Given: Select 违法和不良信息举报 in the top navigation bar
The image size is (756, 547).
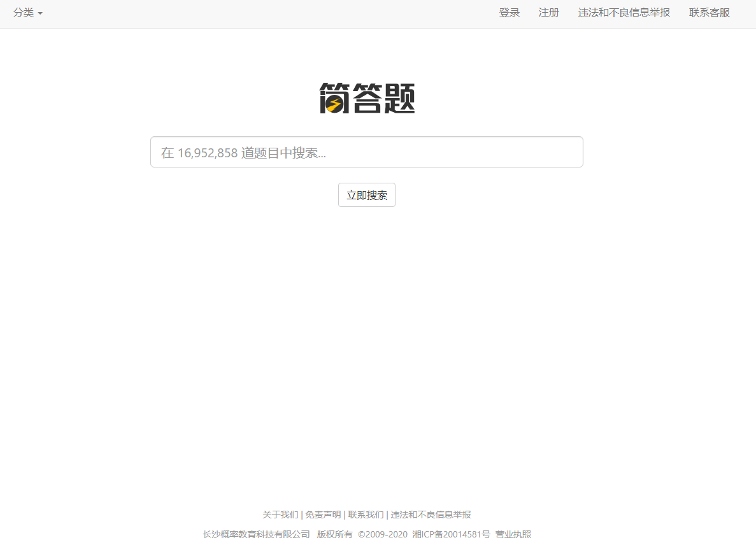Looking at the screenshot, I should [x=624, y=13].
